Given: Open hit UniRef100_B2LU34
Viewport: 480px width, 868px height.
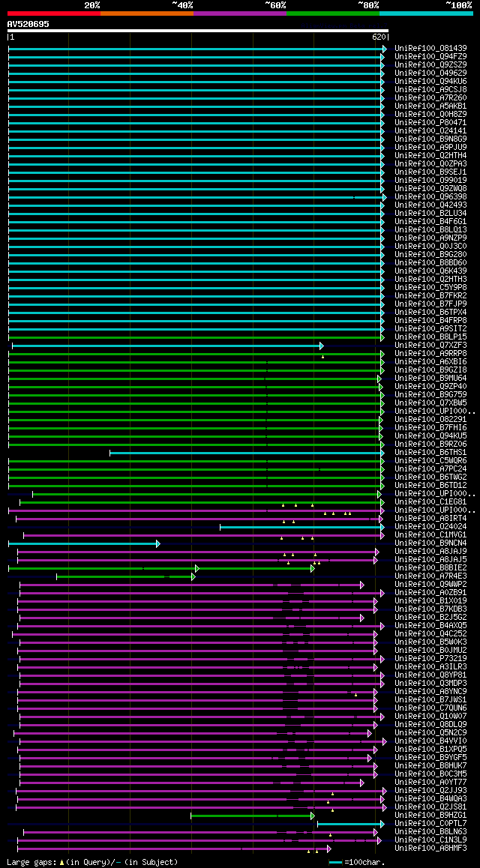Looking at the screenshot, I should 430,214.
